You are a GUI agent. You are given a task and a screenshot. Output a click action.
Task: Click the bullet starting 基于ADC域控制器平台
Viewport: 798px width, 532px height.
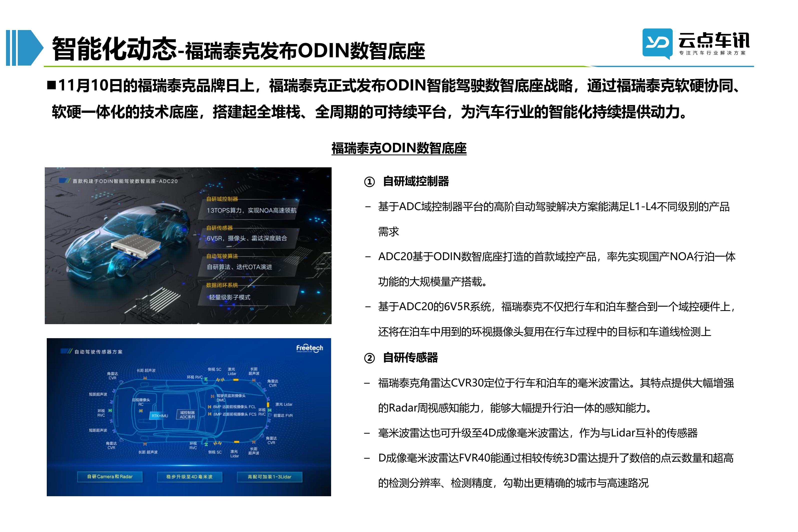coord(553,219)
